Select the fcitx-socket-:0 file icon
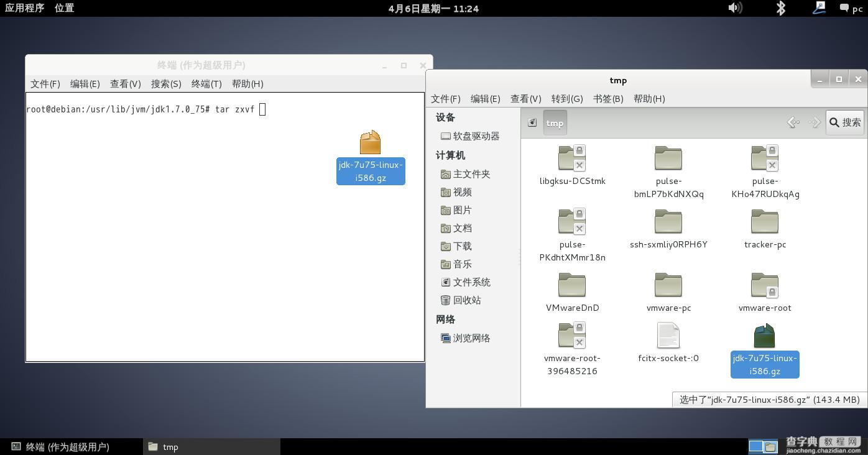This screenshot has height=455, width=868. (x=668, y=336)
